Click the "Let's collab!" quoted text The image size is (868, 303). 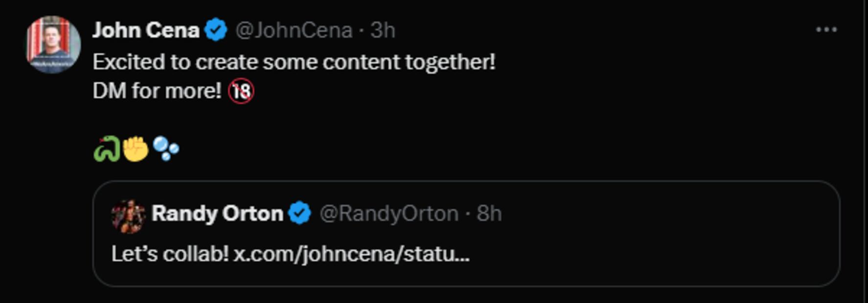pos(170,254)
